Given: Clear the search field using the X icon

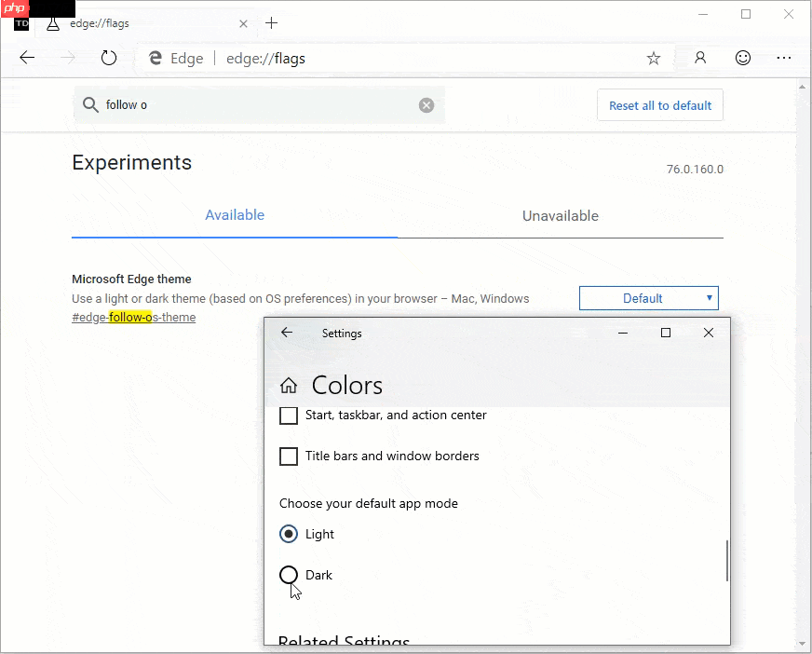Looking at the screenshot, I should [426, 104].
